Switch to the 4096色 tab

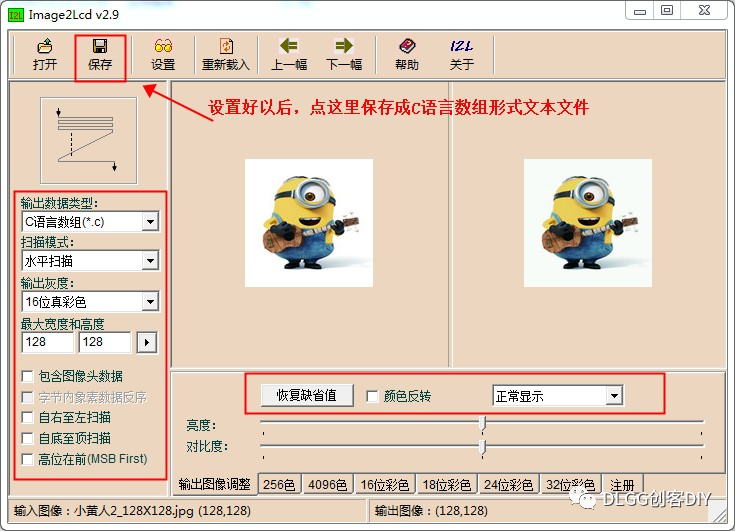click(328, 485)
